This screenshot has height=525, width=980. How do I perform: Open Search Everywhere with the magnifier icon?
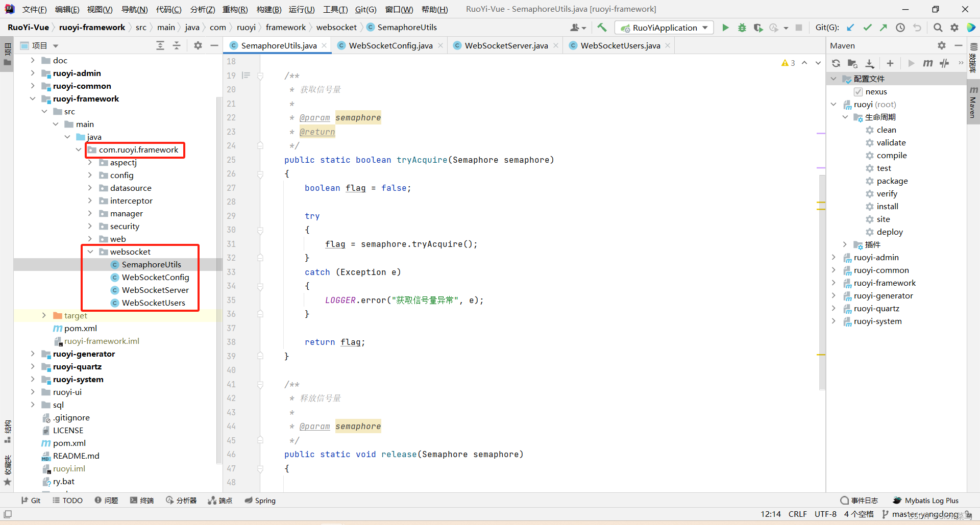938,28
